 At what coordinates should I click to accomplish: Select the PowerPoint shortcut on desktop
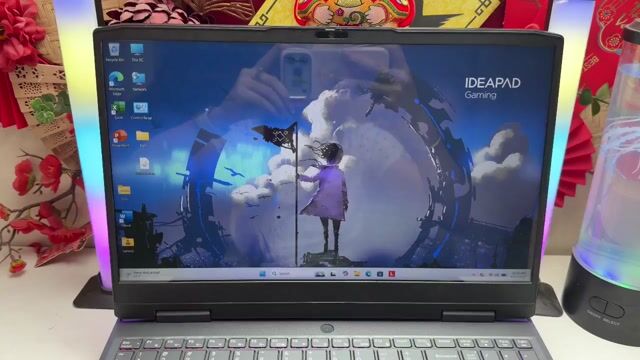120,138
